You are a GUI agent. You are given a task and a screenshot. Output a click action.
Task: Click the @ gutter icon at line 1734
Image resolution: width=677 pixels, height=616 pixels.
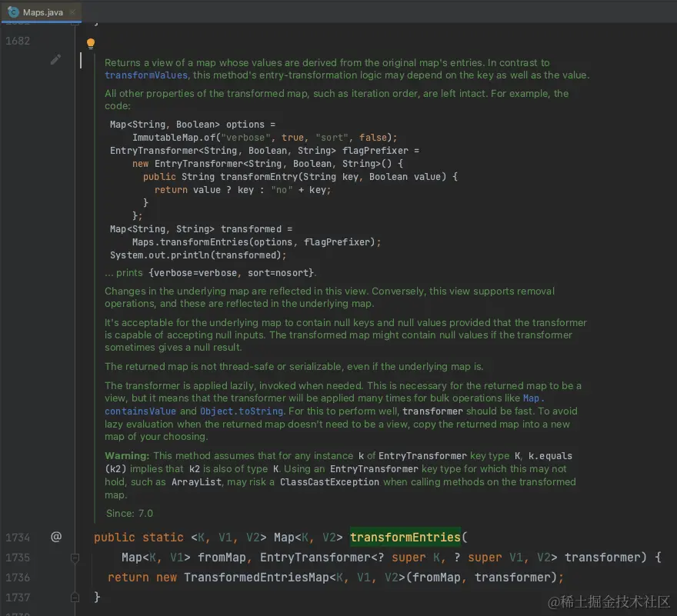pos(56,537)
